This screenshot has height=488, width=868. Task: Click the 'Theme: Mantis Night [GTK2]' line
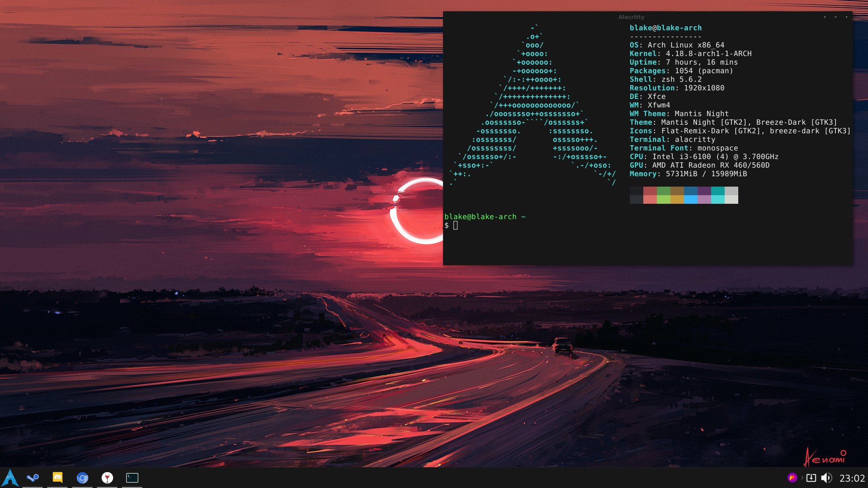pyautogui.click(x=734, y=122)
